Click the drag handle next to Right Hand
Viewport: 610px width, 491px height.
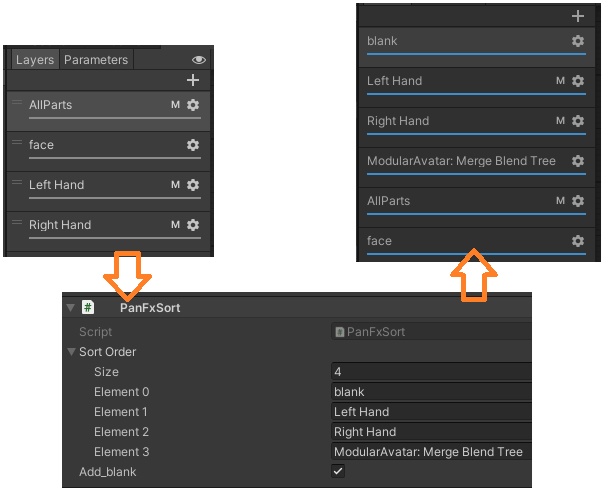click(17, 223)
